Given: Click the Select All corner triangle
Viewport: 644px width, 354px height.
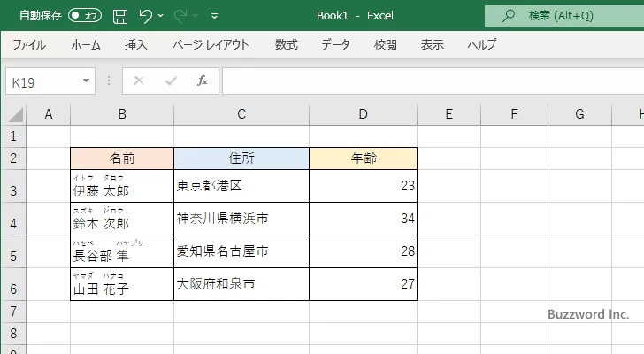Looking at the screenshot, I should [15, 114].
